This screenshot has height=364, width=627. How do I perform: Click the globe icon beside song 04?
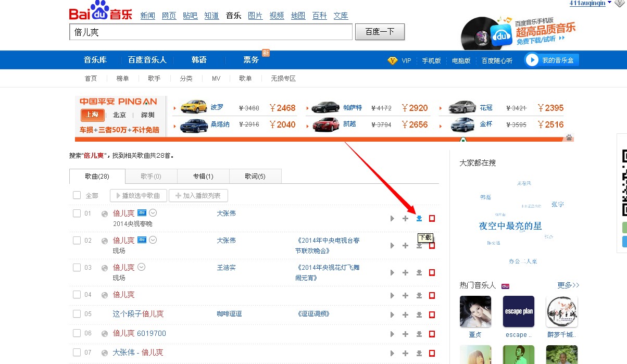(104, 295)
